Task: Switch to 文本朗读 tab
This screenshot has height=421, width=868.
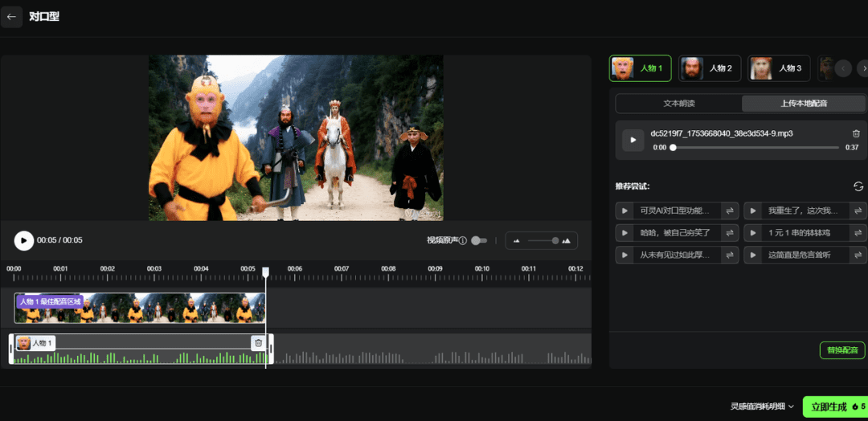Action: coord(678,104)
